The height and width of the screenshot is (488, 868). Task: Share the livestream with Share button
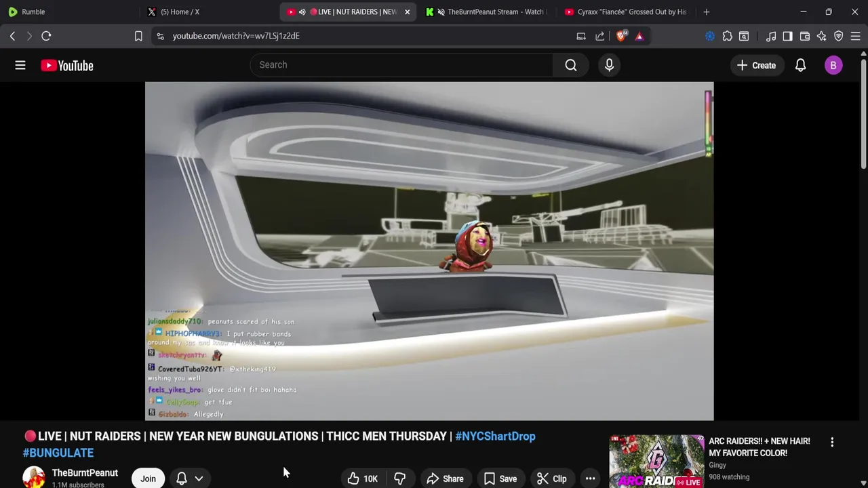pyautogui.click(x=445, y=479)
